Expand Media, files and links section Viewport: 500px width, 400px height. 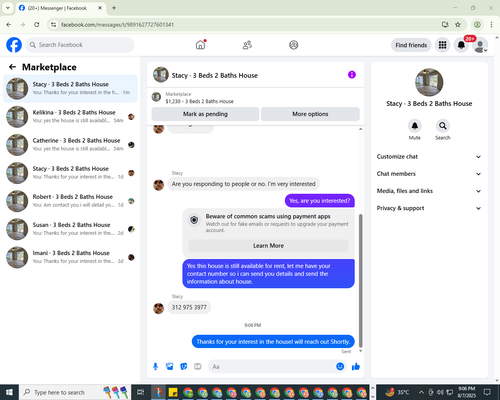(x=429, y=191)
